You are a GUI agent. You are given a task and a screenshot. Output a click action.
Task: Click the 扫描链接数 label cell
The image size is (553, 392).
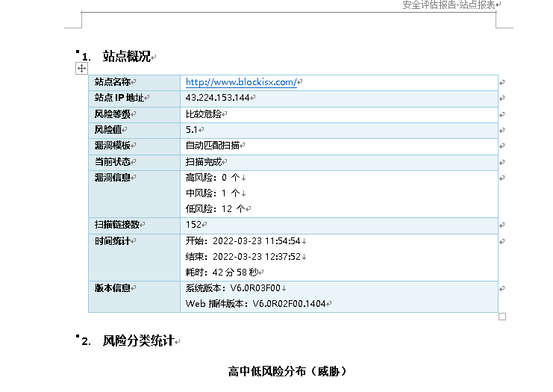[134, 225]
